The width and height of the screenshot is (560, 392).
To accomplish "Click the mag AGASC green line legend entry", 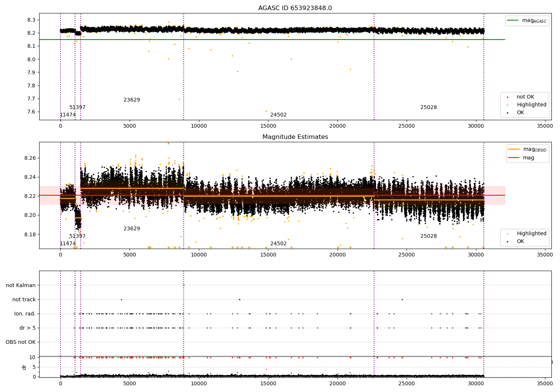I will [x=527, y=21].
